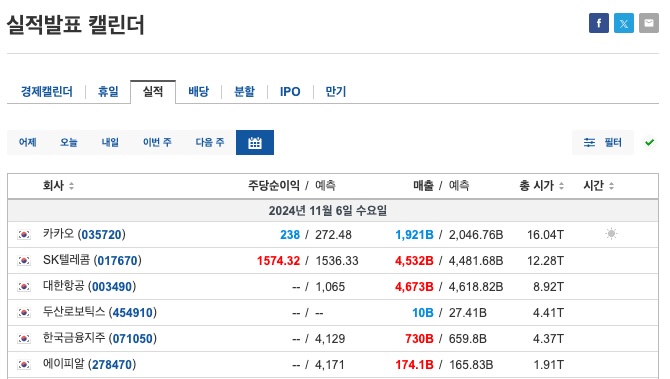670x379 pixels.
Task: Sort table by 총 시가 column arrows
Action: coord(561,186)
